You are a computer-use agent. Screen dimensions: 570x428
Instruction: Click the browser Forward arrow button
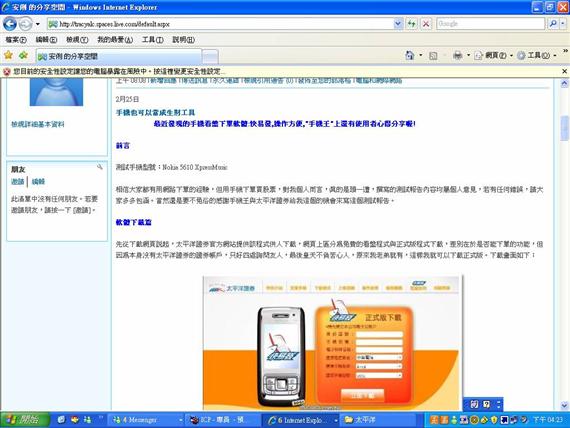click(x=25, y=24)
